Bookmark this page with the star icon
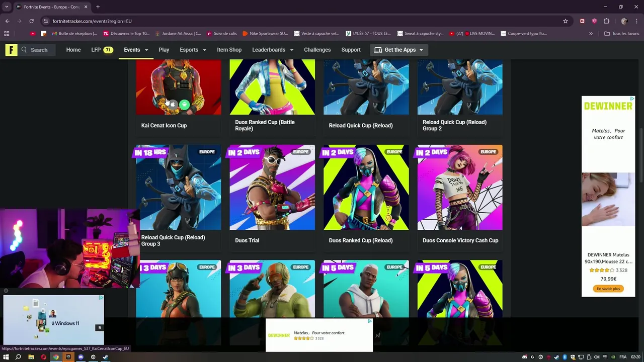This screenshot has height=362, width=644. point(566,21)
